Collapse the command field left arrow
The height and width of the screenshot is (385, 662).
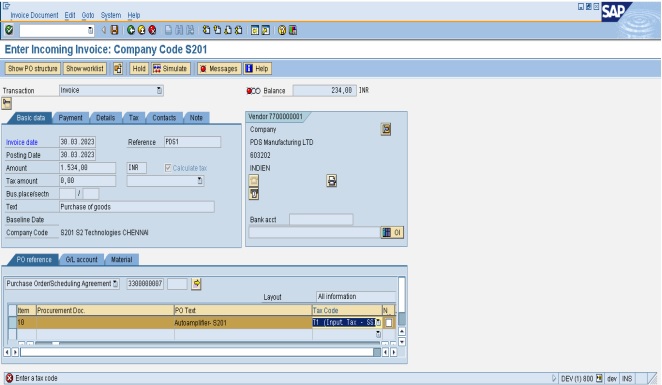pyautogui.click(x=103, y=30)
